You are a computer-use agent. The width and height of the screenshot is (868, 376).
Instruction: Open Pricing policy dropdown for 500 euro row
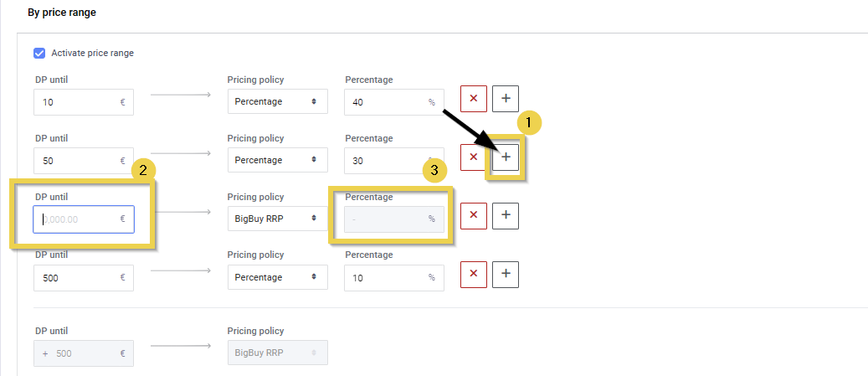277,276
